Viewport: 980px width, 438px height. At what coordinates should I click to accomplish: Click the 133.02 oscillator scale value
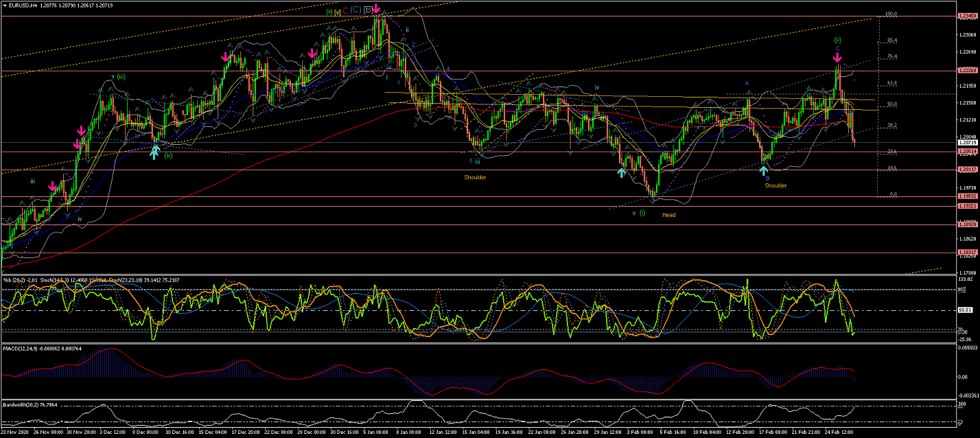[x=965, y=279]
